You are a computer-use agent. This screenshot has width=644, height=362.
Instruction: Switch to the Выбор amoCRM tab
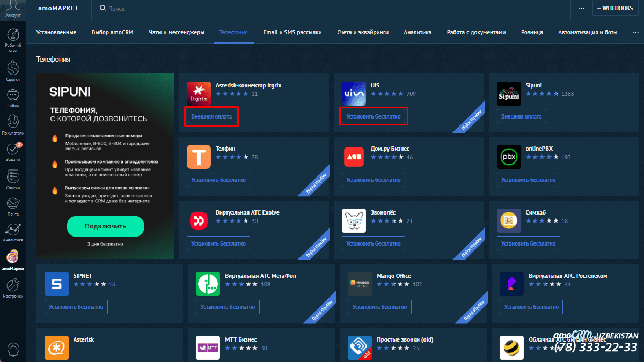point(112,32)
